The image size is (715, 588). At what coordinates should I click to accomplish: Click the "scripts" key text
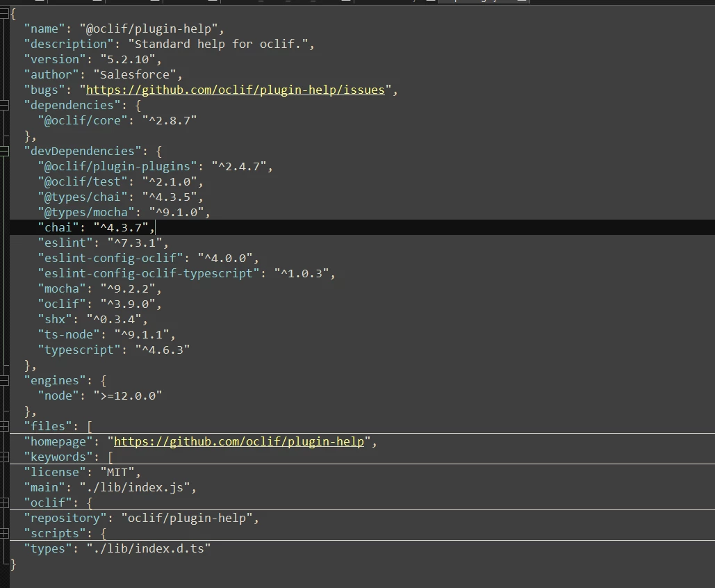[55, 533]
